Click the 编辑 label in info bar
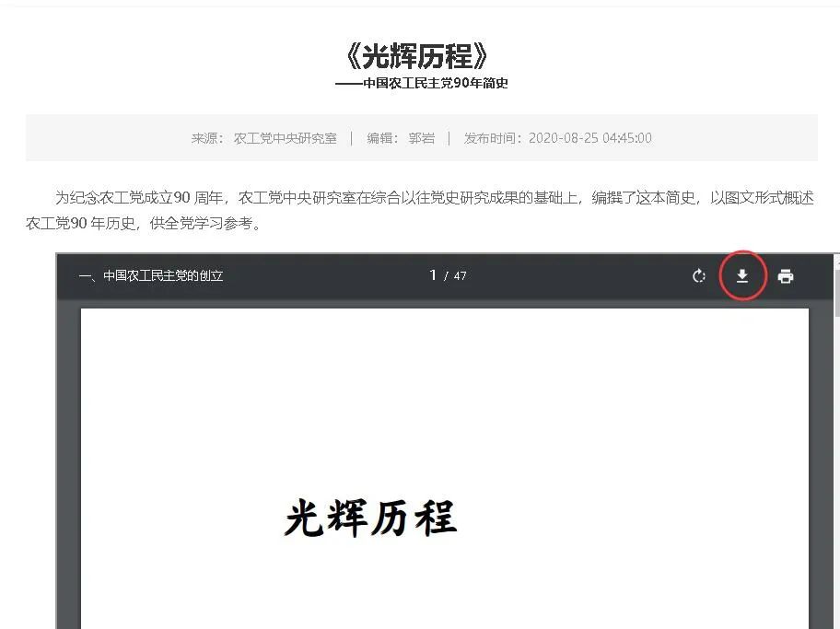Image resolution: width=840 pixels, height=629 pixels. 380,138
